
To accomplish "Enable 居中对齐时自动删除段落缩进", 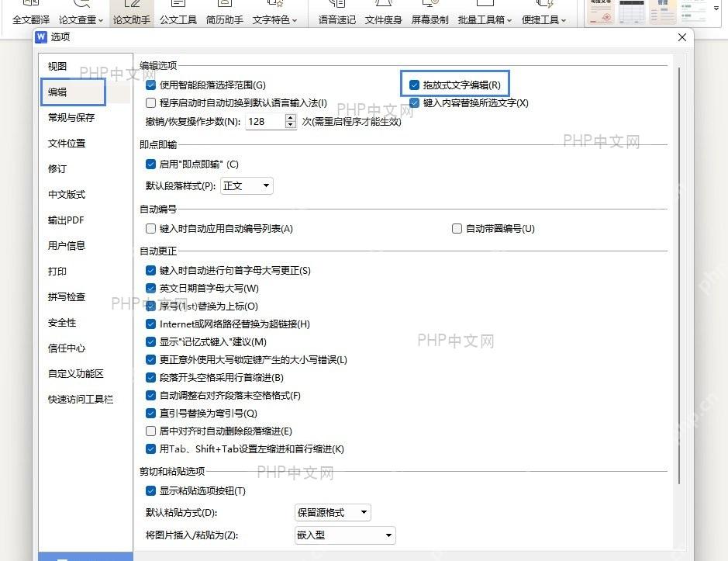I will pyautogui.click(x=150, y=431).
